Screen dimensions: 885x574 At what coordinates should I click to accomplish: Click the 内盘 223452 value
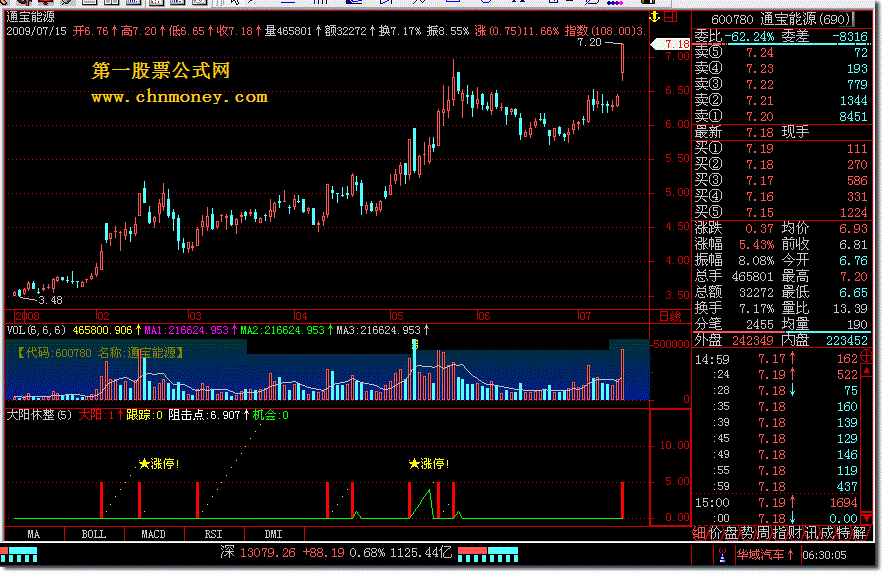pyautogui.click(x=847, y=341)
